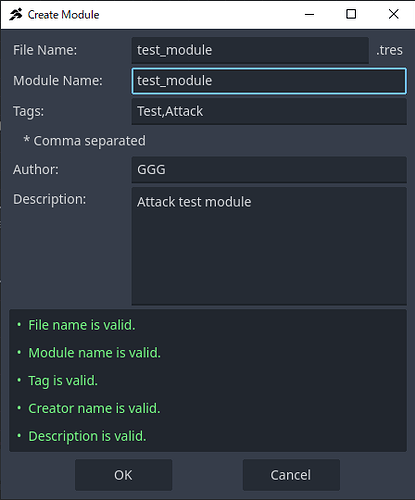Click the "Description is valid." message
415x500 pixels.
click(87, 436)
